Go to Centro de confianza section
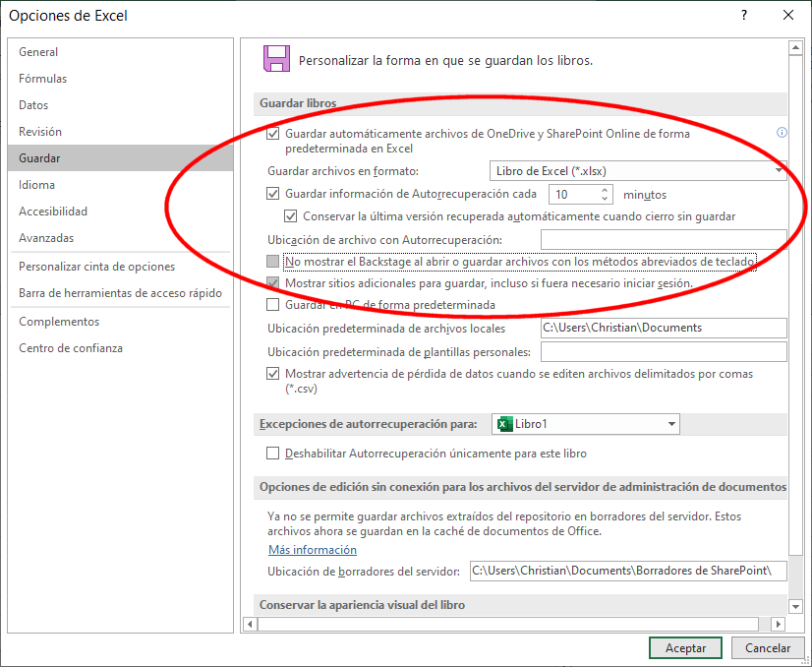This screenshot has width=812, height=667. [x=71, y=348]
